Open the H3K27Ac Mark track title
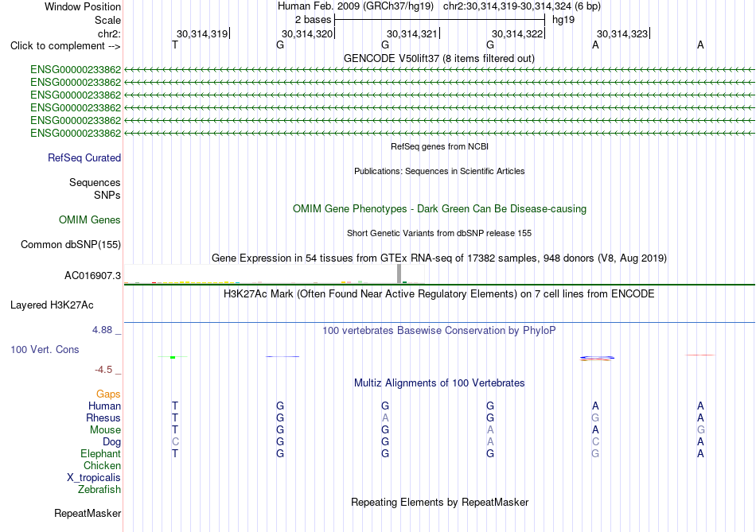 (438, 294)
